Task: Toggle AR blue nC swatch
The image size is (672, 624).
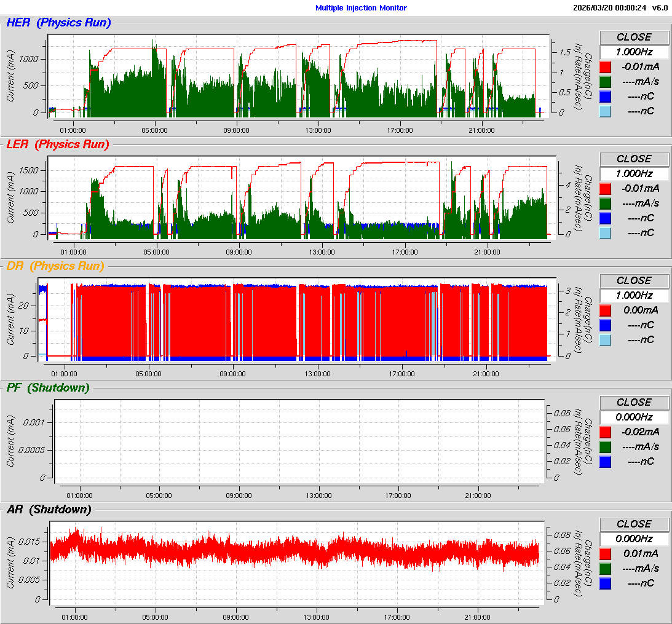Action: click(606, 583)
